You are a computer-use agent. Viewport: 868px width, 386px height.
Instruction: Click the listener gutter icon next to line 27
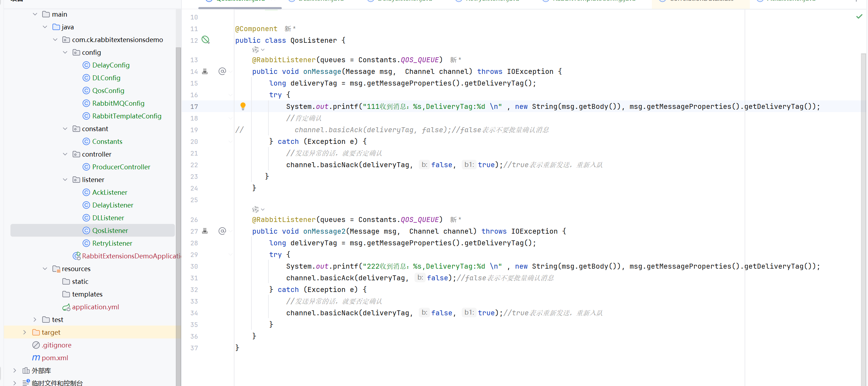(x=205, y=231)
